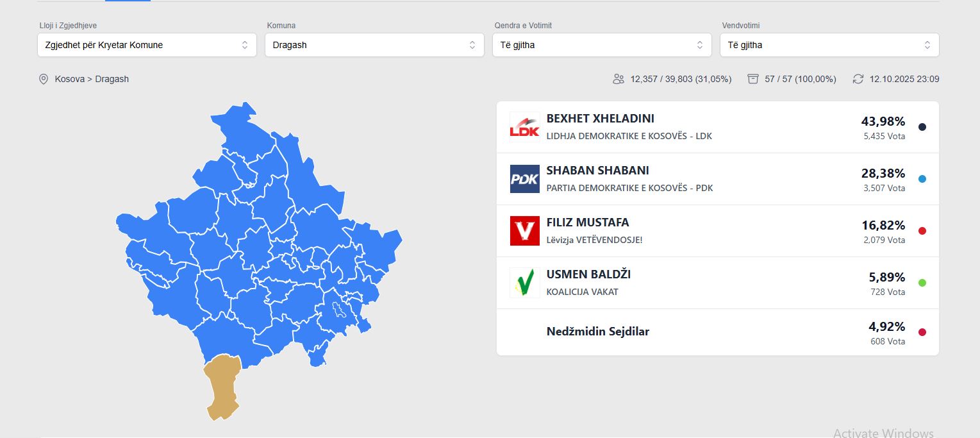Click the ballot box counted stations icon
This screenshot has height=438, width=980.
point(753,79)
